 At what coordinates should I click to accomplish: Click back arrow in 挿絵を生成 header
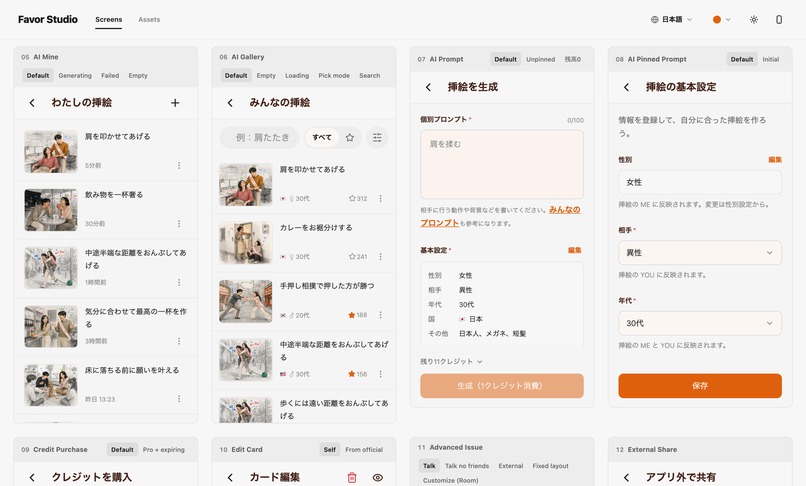(428, 87)
